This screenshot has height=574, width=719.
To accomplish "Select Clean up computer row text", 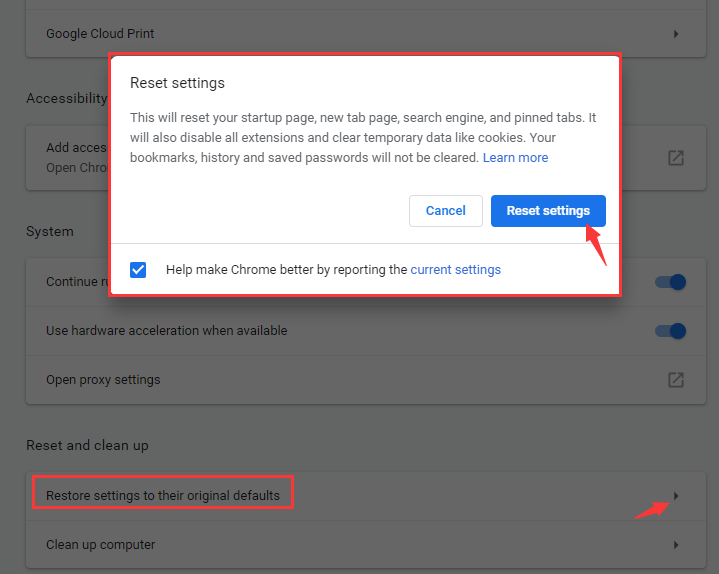I will [100, 545].
